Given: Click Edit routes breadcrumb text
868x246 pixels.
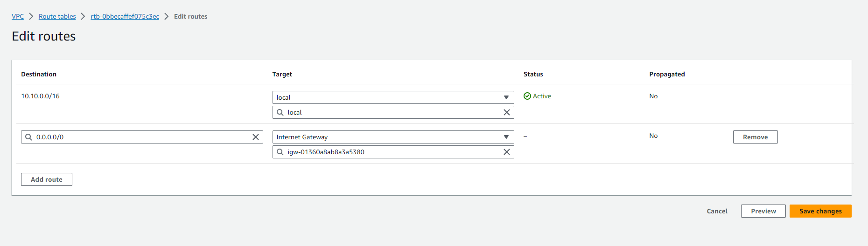Looking at the screenshot, I should click(190, 16).
